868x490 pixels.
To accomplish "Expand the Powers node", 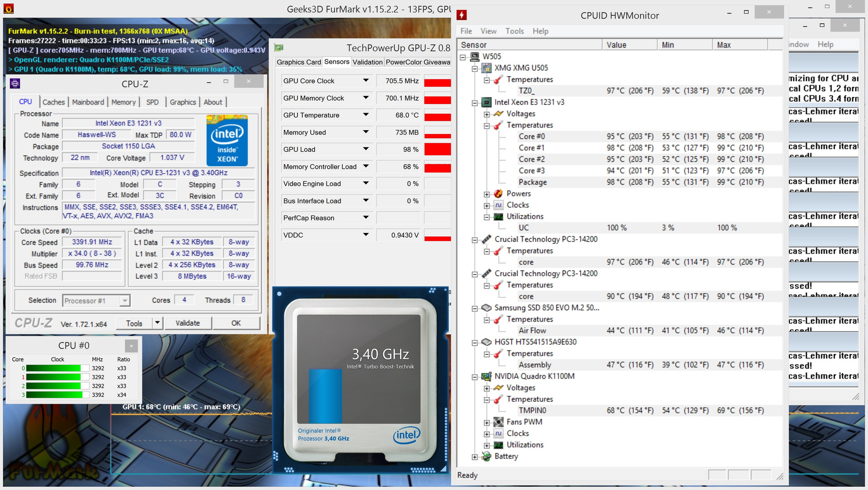I will [x=487, y=194].
